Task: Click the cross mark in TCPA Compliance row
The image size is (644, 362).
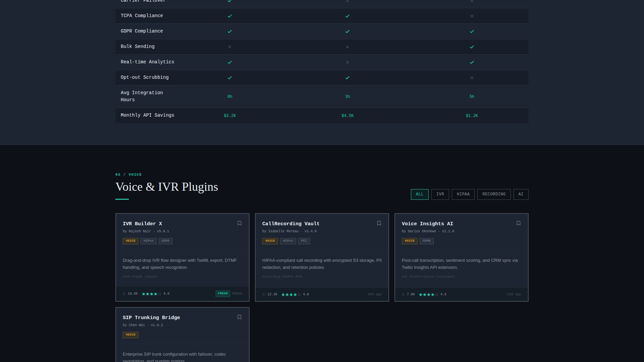Action: [472, 16]
